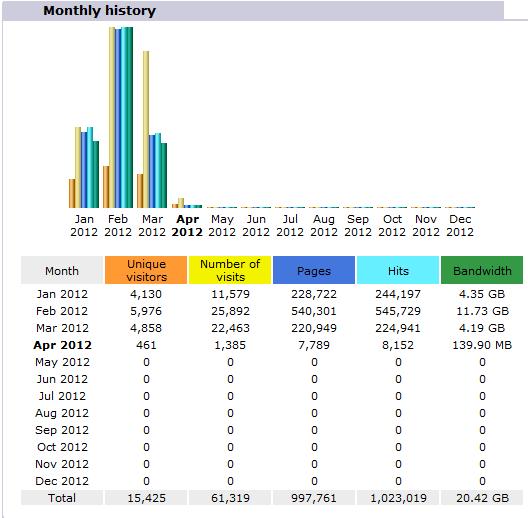Click the Jan 2012 unique visitors 4,130
This screenshot has height=518, width=528.
pos(146,294)
